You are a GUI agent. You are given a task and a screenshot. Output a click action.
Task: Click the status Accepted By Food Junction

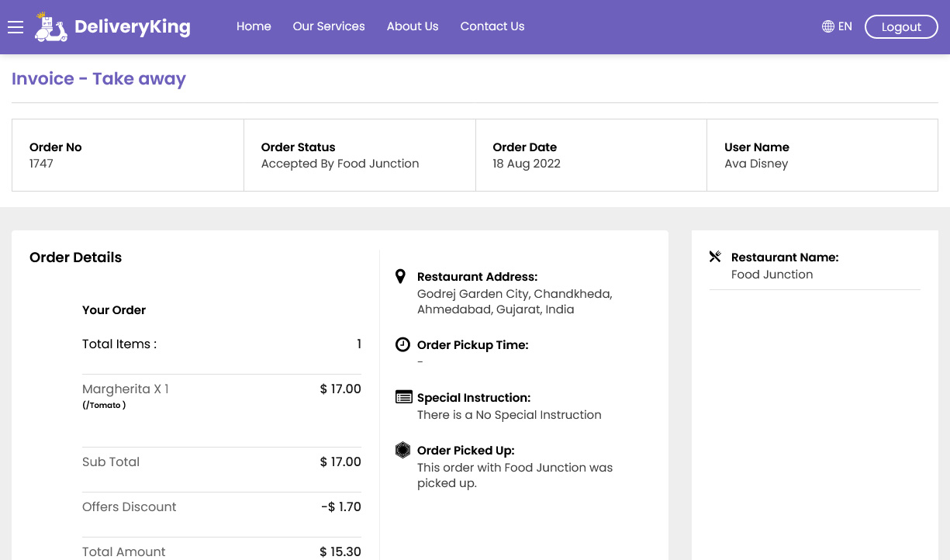(340, 164)
